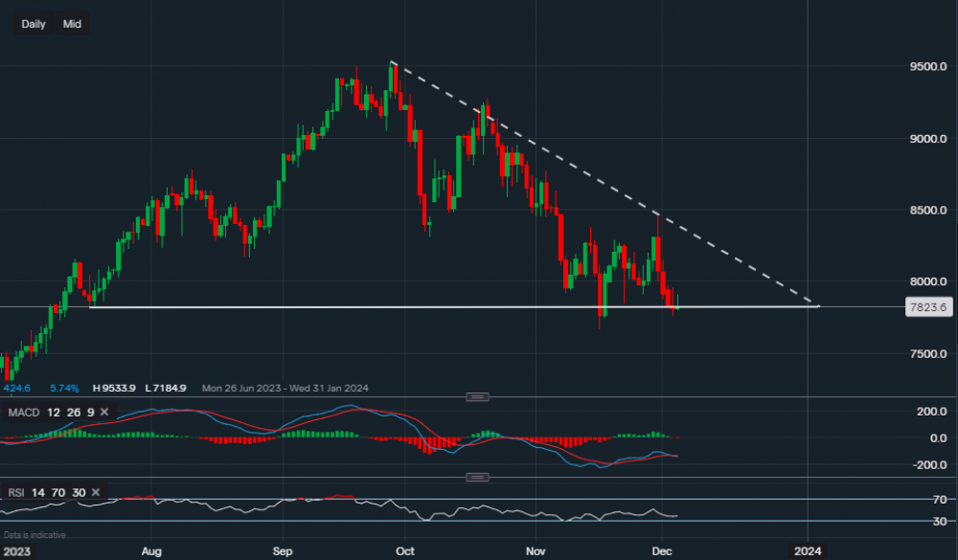Click the Aug label on time axis
The height and width of the screenshot is (560, 958).
150,551
